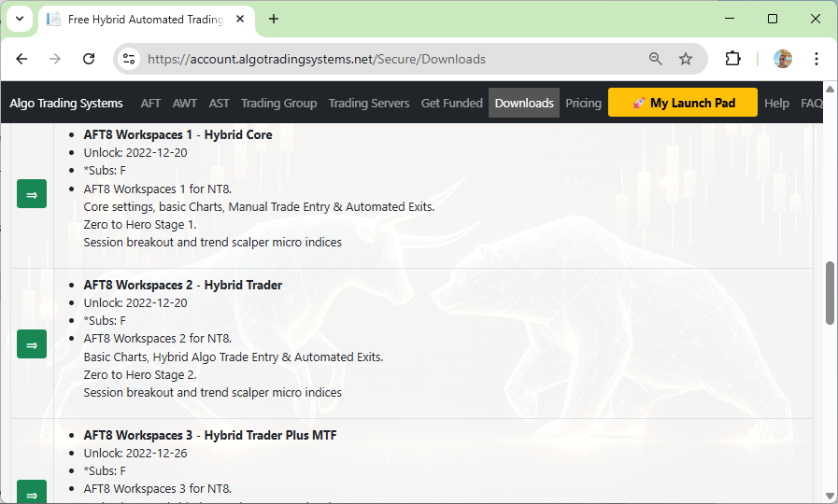
Task: Open the Chrome profile avatar
Action: 783,59
